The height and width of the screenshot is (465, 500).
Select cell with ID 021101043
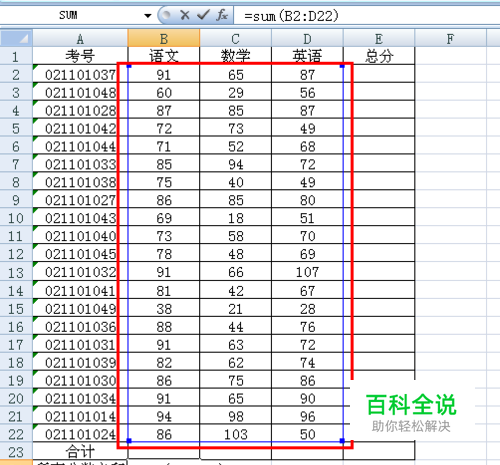(80, 218)
